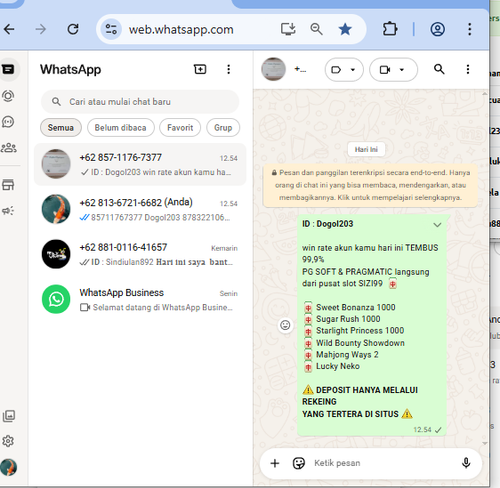Image resolution: width=500 pixels, height=488 pixels.
Task: Select the Belum dibaca filter chip
Action: [x=121, y=128]
